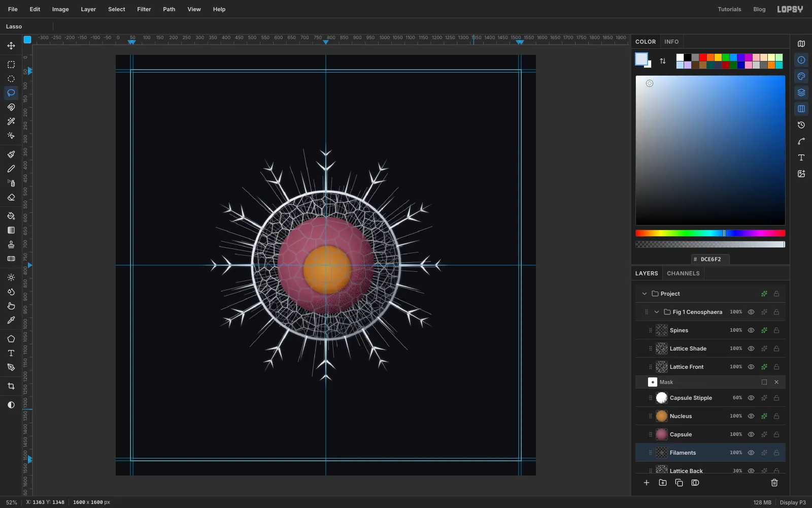Select the Capsule layer row
The width and height of the screenshot is (812, 508).
pos(710,434)
